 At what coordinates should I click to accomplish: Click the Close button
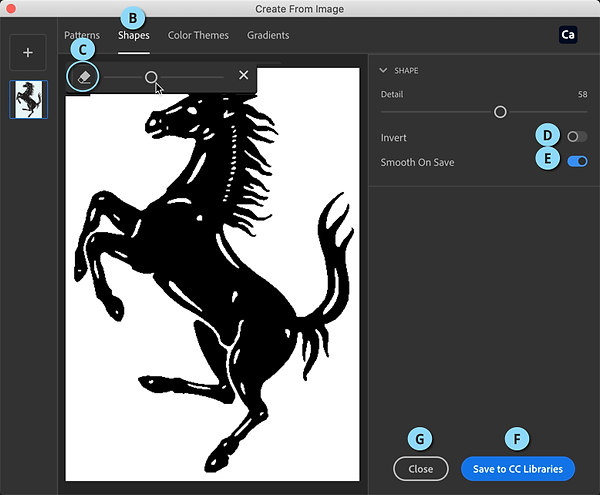421,469
